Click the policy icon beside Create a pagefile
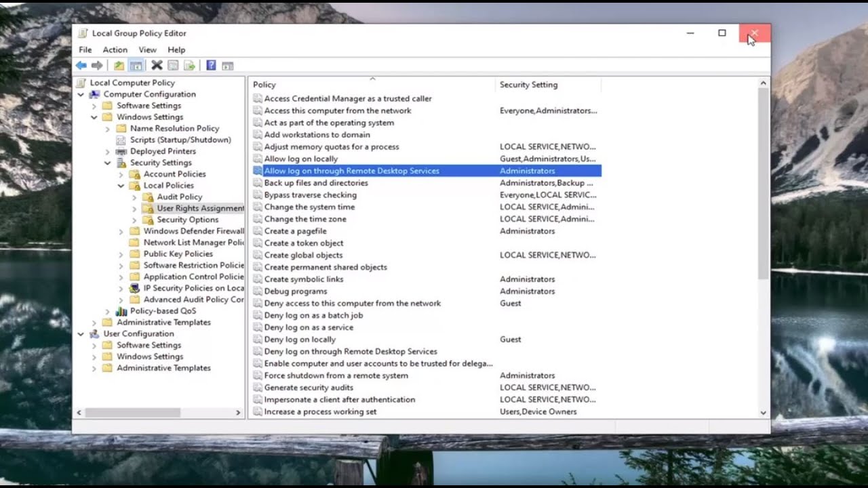Image resolution: width=868 pixels, height=488 pixels. point(258,231)
